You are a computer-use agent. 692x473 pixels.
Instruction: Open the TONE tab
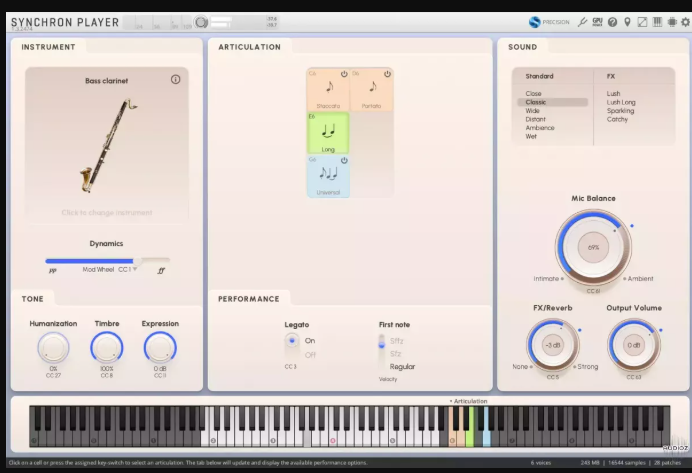[x=33, y=299]
